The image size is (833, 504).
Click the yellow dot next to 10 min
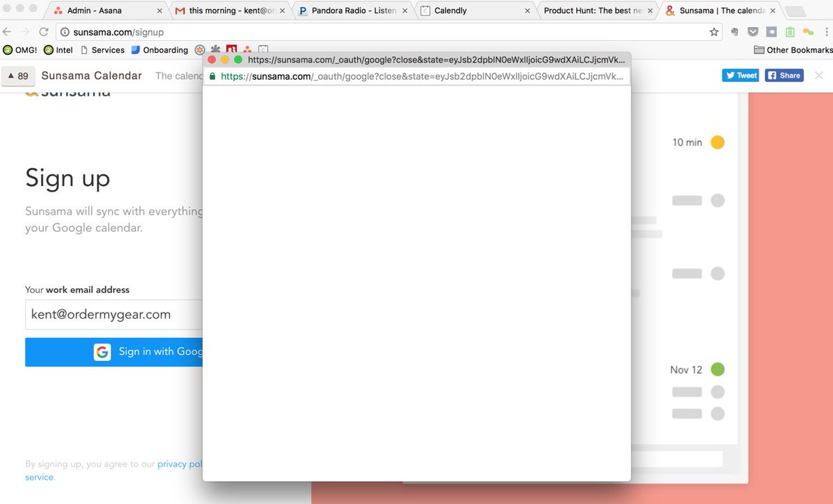[x=718, y=142]
